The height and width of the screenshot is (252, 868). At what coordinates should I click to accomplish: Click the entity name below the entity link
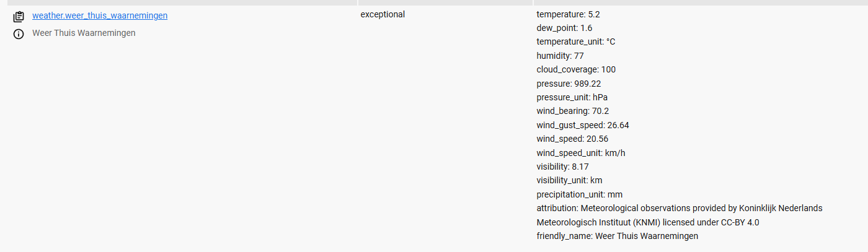point(84,33)
